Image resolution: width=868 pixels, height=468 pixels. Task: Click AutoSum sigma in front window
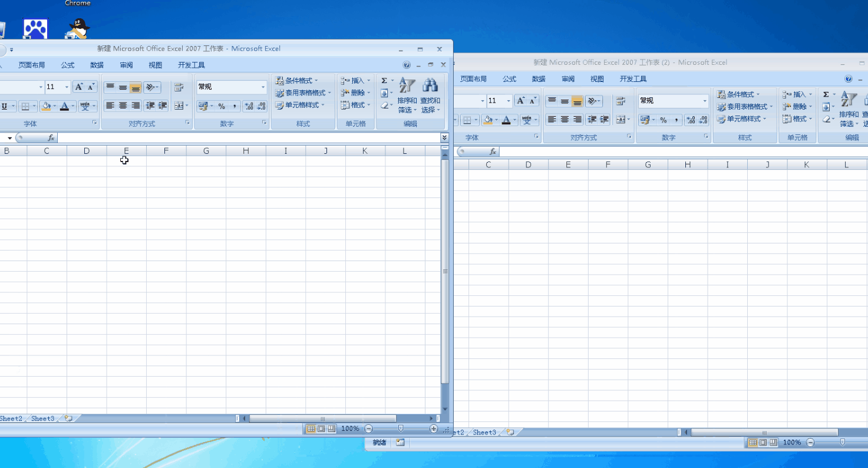click(384, 81)
